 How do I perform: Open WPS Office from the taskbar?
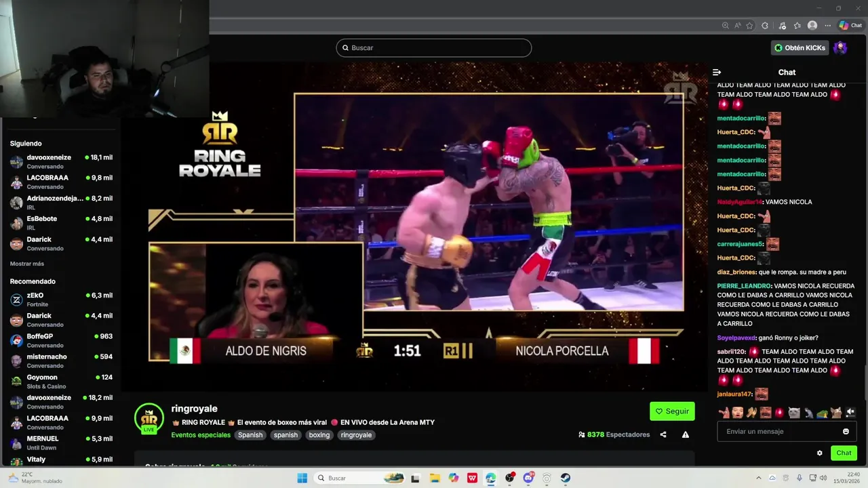click(x=472, y=478)
